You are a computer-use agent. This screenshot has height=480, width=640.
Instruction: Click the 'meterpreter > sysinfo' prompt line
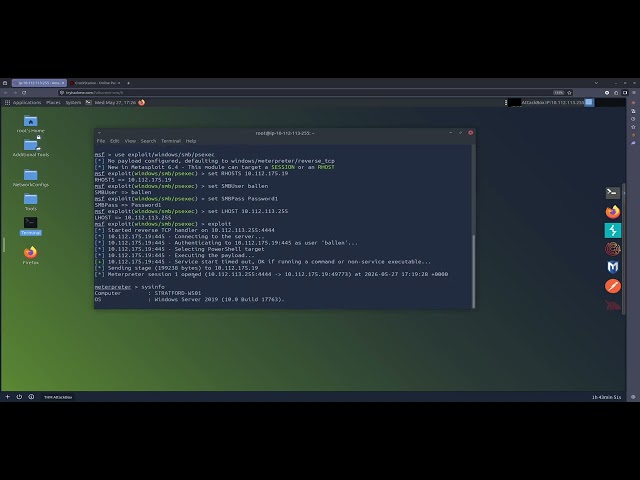[x=129, y=287]
